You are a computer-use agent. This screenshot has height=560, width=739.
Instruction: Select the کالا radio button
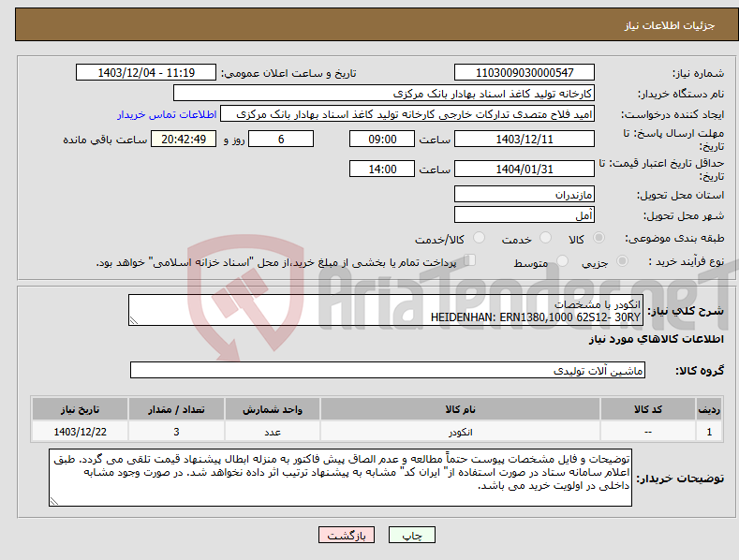pos(599,238)
